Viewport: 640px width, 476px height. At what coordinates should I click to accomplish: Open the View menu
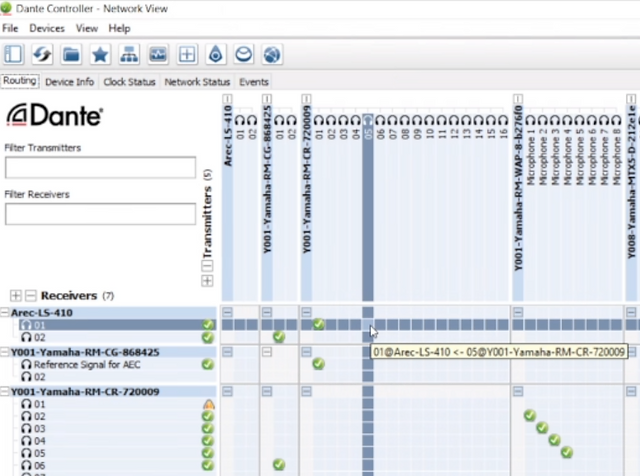coord(87,28)
